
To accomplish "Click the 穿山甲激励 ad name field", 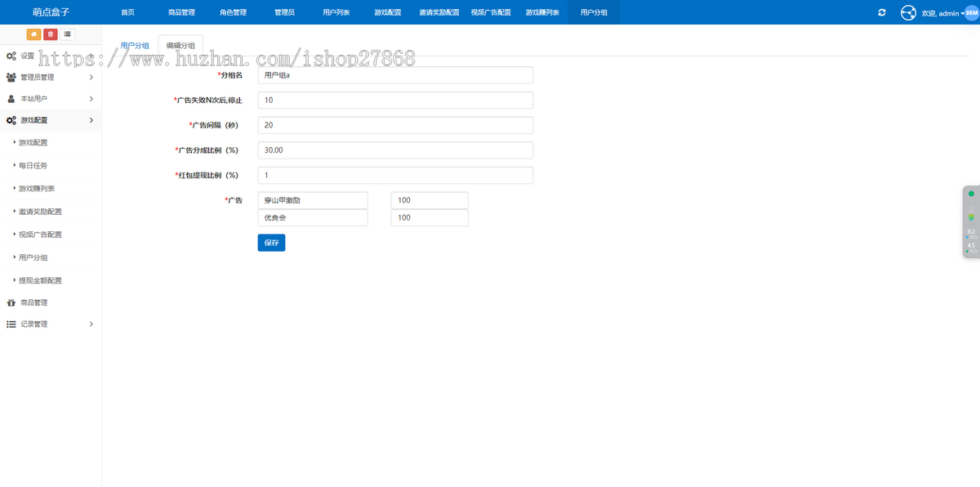I will click(x=313, y=200).
